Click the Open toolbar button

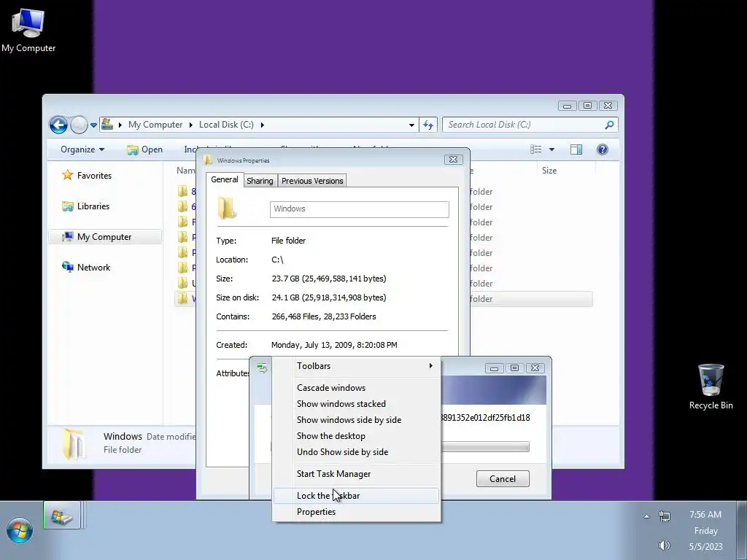pos(145,149)
